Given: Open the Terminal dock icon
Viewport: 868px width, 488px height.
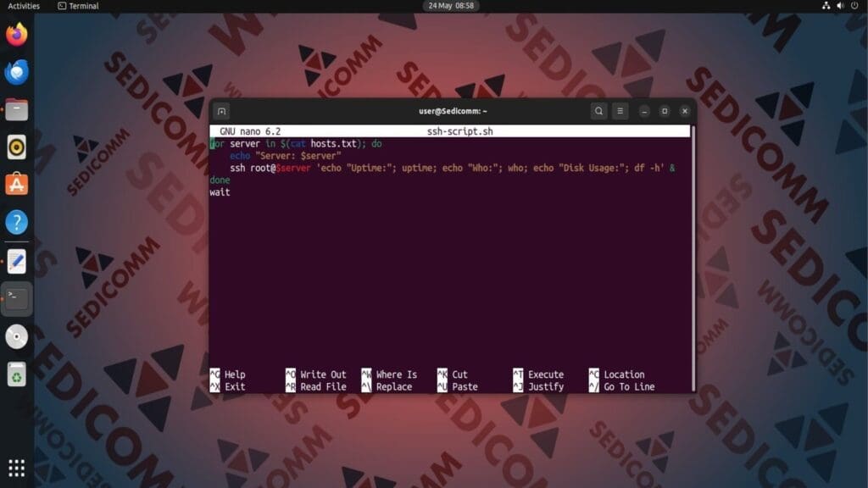Looking at the screenshot, I should [16, 297].
